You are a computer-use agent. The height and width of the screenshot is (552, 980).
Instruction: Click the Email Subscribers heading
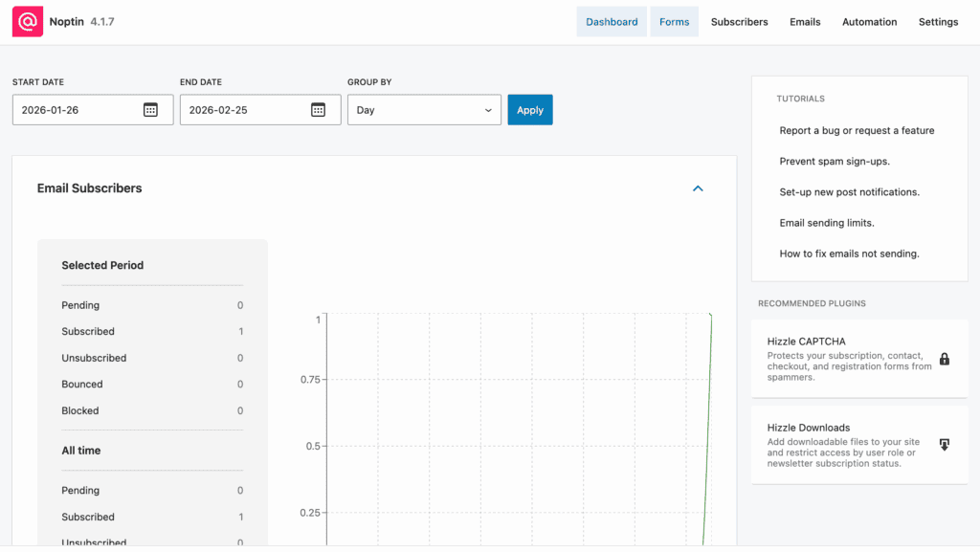coord(89,188)
